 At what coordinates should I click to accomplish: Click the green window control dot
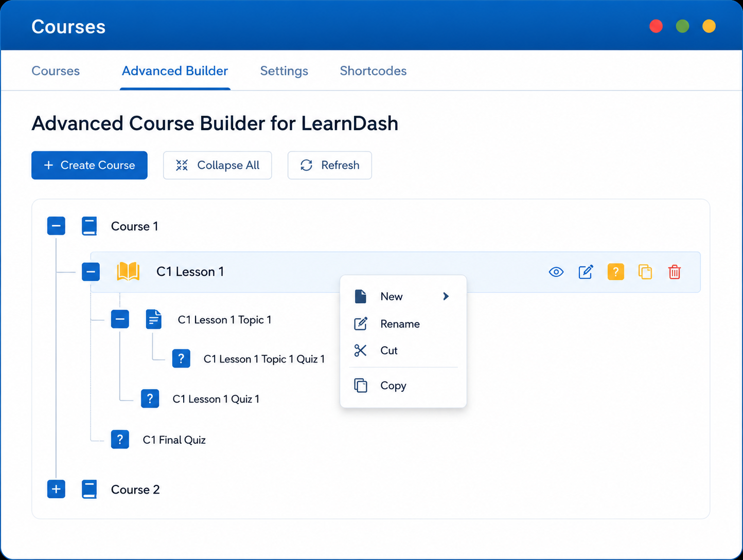(x=683, y=26)
